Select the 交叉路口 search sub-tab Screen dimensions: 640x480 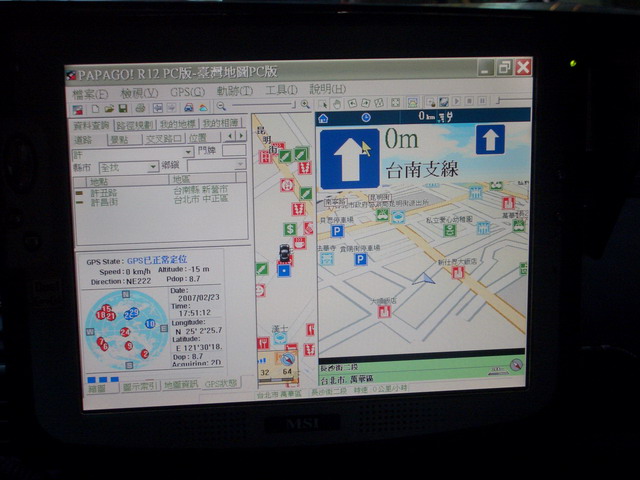[x=163, y=139]
